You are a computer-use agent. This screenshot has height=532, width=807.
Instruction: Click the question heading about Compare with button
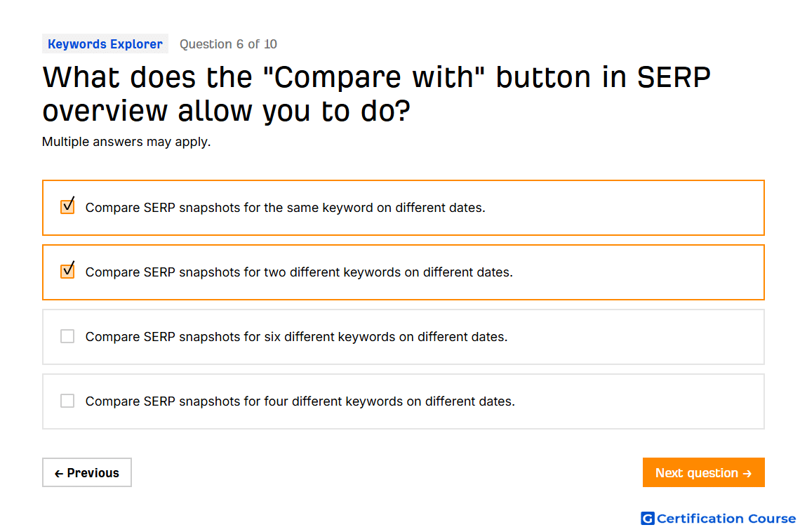[376, 93]
